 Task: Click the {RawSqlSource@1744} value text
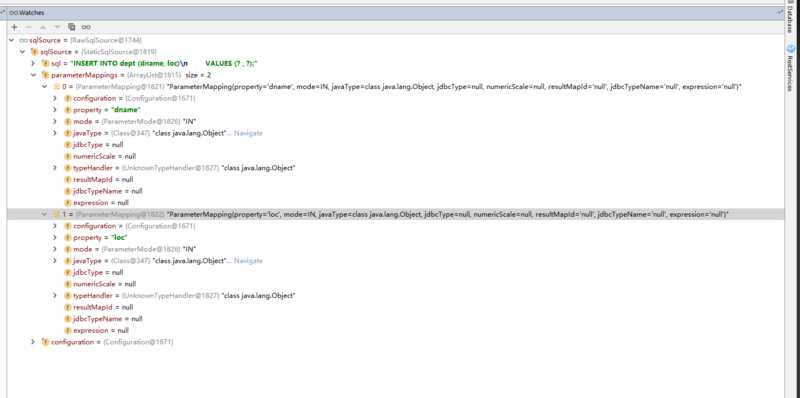106,40
